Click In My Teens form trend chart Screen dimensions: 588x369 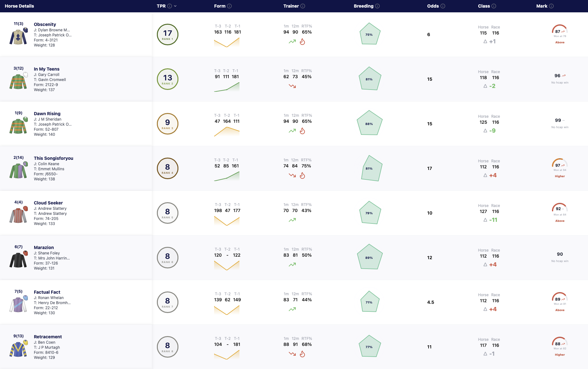tap(227, 87)
